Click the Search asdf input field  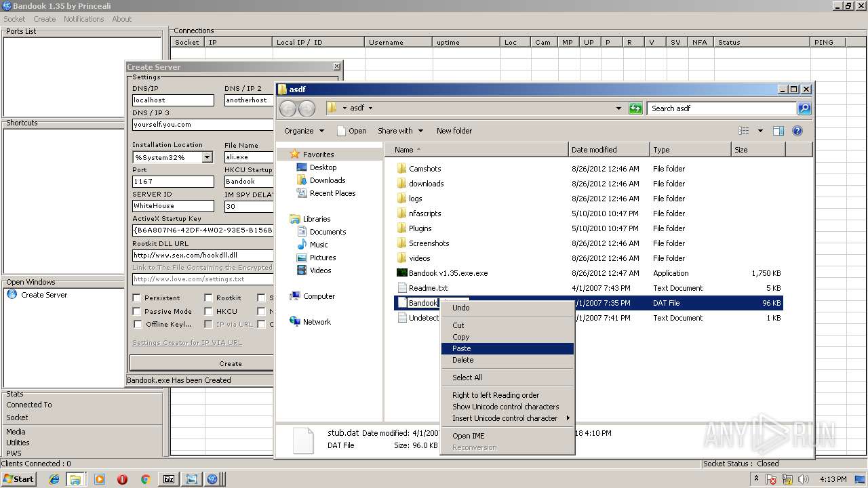pyautogui.click(x=722, y=108)
